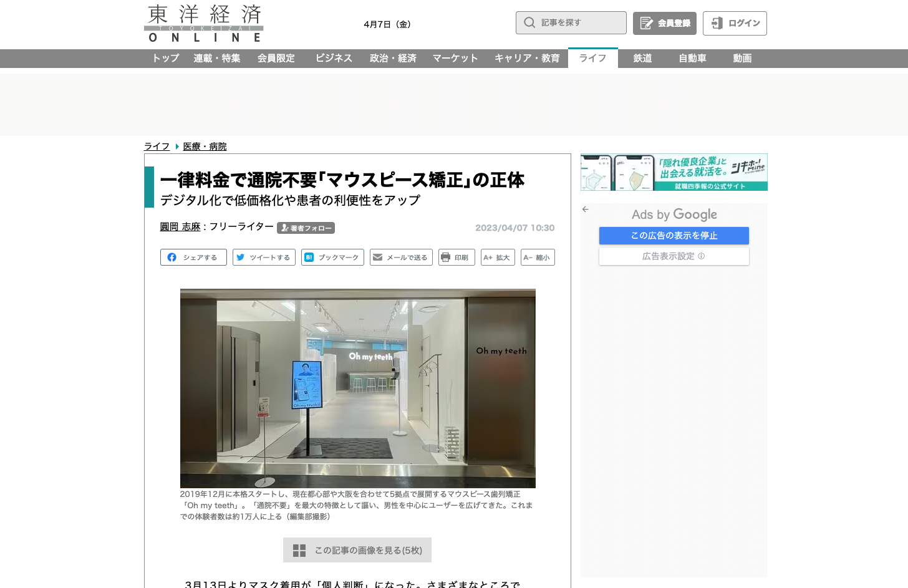Open the キャリア・教育 tab
Screen dimensions: 908x588
point(527,58)
